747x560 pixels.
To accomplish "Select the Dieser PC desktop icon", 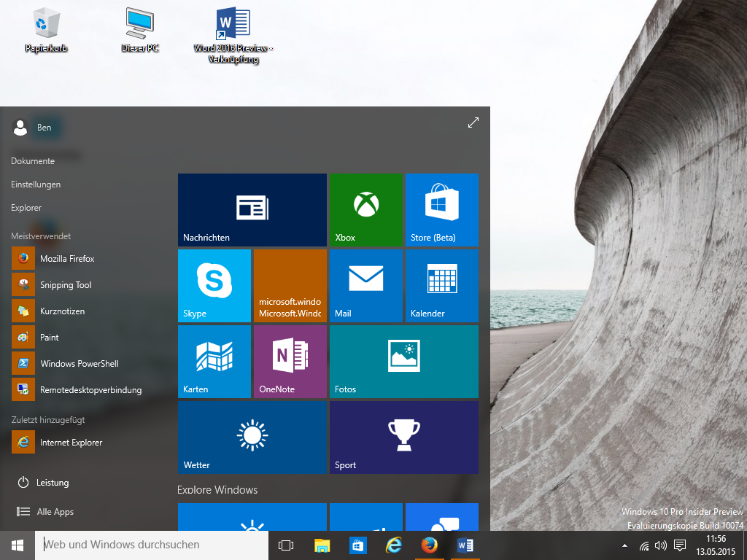I will pos(139,29).
